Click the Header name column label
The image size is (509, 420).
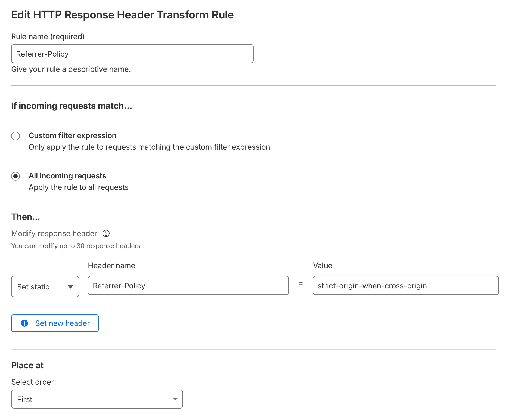tap(111, 265)
